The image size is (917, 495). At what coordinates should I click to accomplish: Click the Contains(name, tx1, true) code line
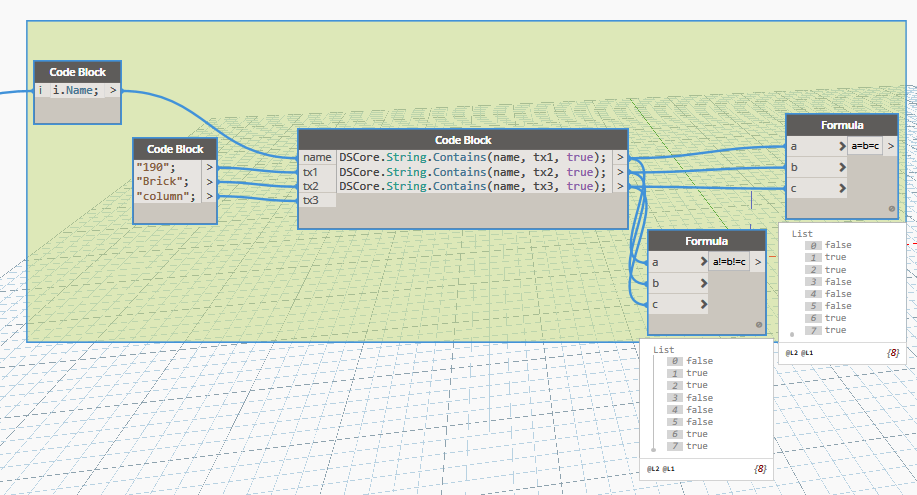(473, 157)
